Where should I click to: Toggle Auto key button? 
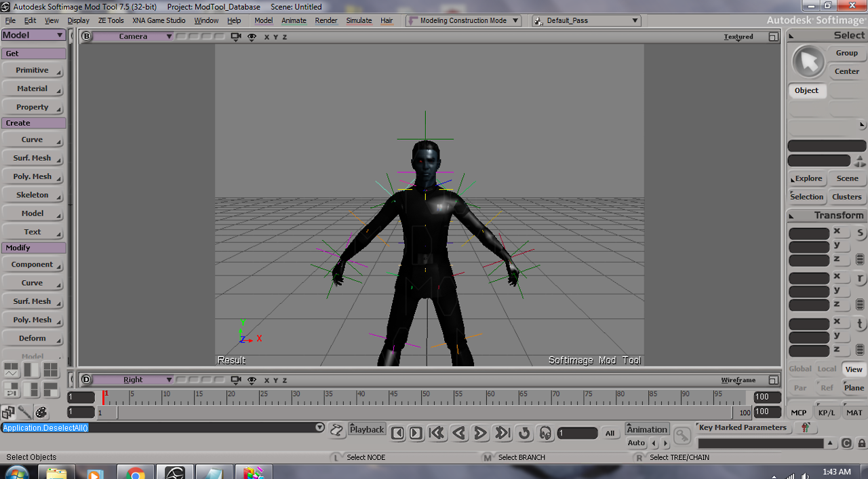point(636,443)
